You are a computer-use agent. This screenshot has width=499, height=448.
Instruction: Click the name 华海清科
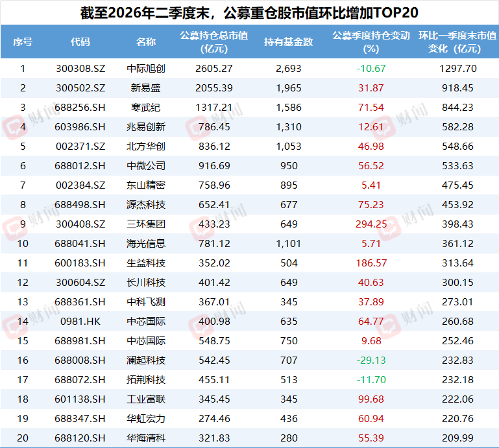click(146, 438)
